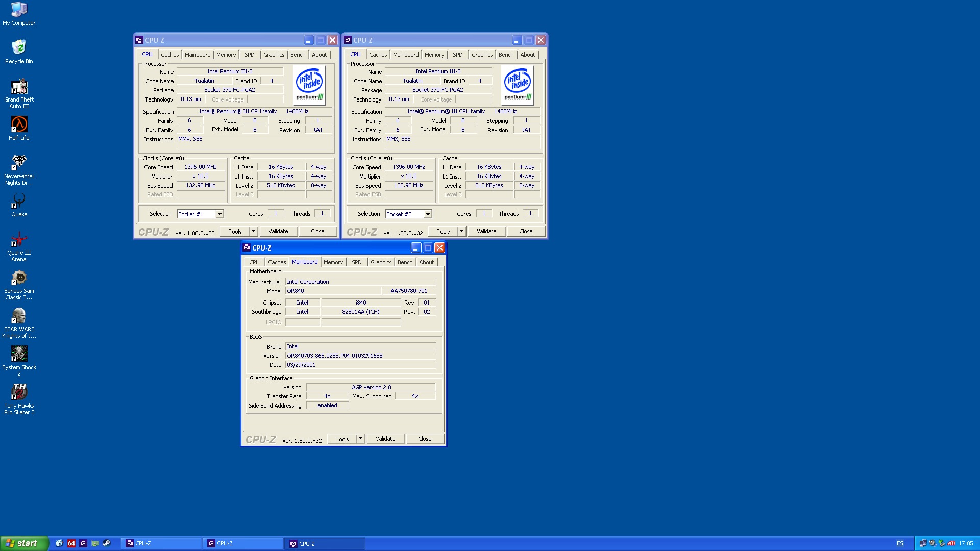Select the Quake desktop shortcut
The width and height of the screenshot is (980, 551).
click(x=19, y=205)
